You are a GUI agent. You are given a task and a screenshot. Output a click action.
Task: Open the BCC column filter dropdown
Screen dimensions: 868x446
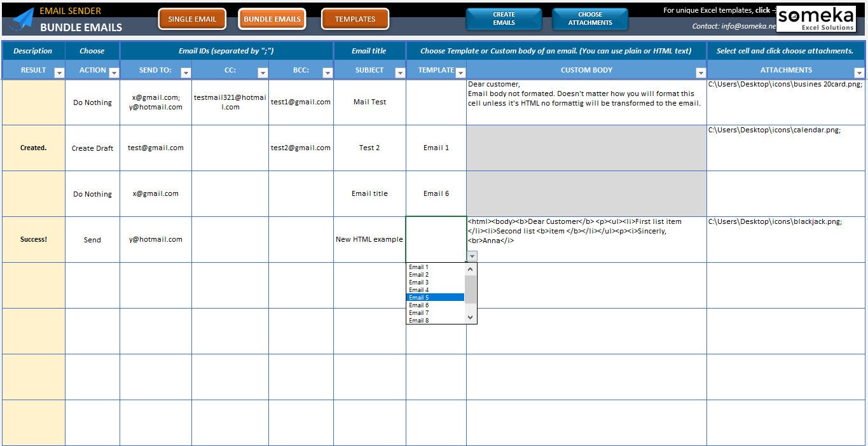click(x=328, y=72)
